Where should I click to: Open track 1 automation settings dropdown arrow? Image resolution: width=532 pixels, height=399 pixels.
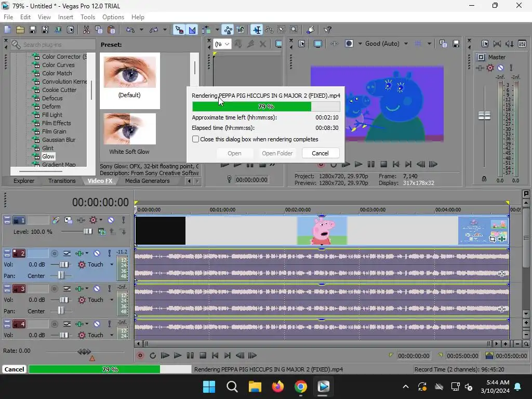pos(101,220)
